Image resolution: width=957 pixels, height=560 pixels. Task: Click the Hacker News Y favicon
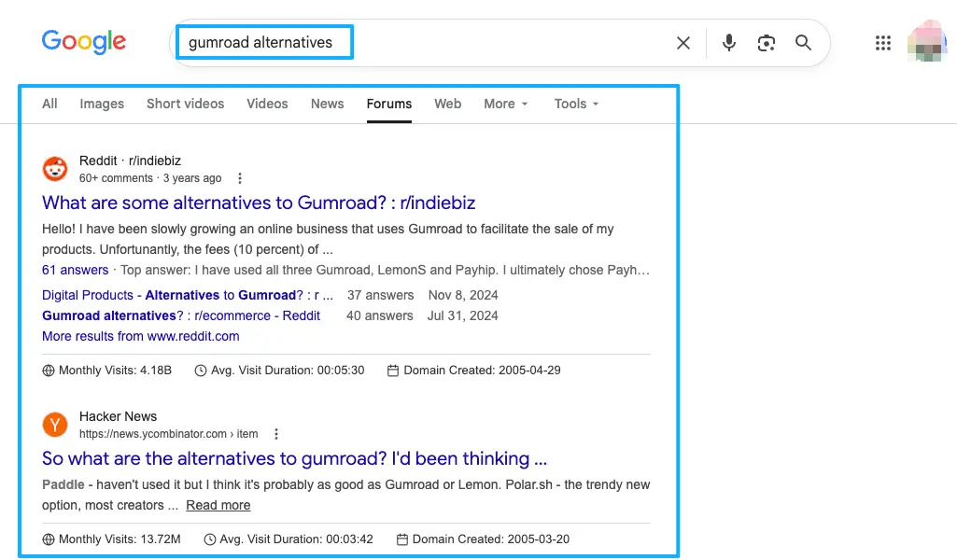point(55,425)
